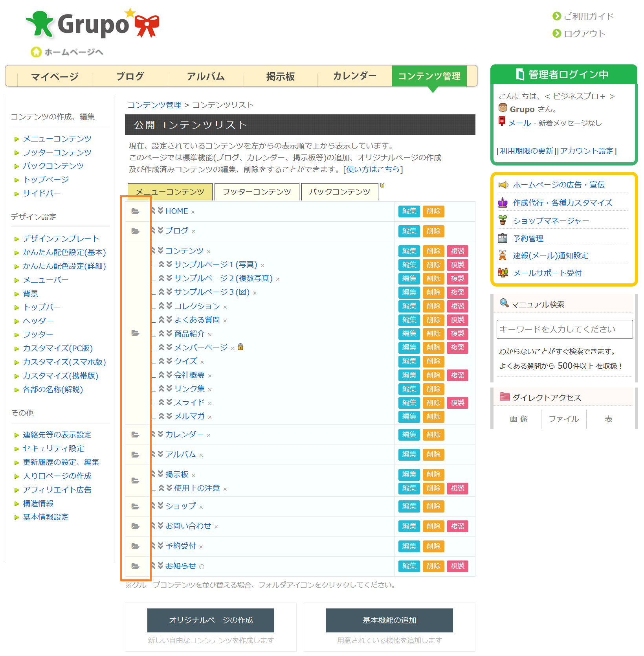This screenshot has width=644, height=656.
Task: Click the folder icon beside the 商品紹介 group
Action: pos(136,333)
